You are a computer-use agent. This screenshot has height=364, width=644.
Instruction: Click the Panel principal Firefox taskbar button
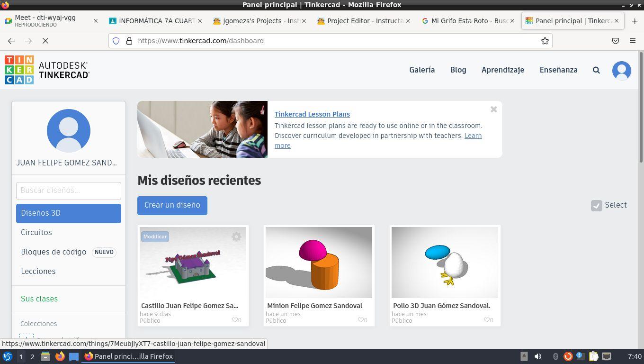(x=129, y=356)
